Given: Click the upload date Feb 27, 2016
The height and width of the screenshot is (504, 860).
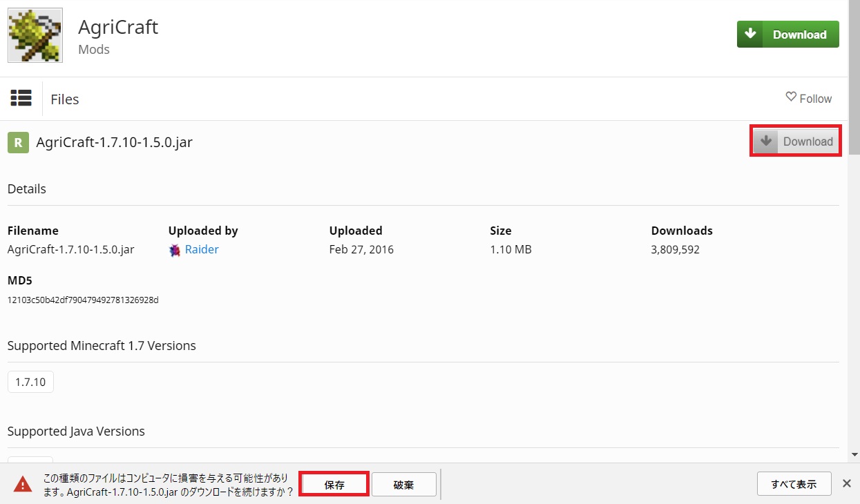Looking at the screenshot, I should tap(361, 249).
